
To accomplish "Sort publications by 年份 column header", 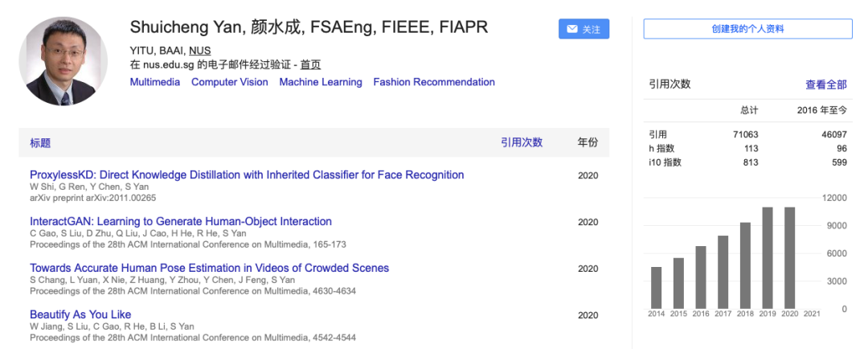I will click(x=588, y=142).
